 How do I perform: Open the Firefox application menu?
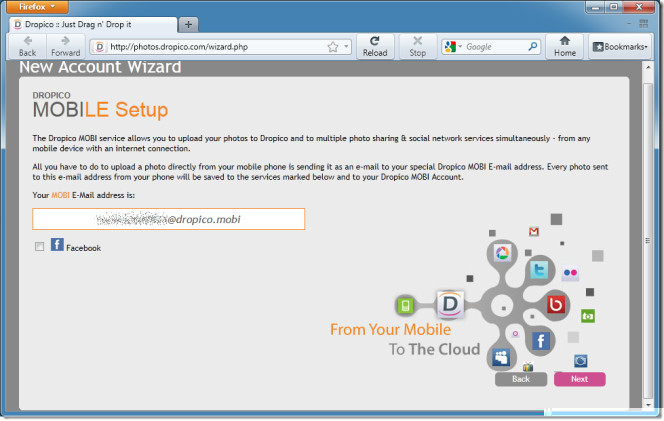point(37,7)
